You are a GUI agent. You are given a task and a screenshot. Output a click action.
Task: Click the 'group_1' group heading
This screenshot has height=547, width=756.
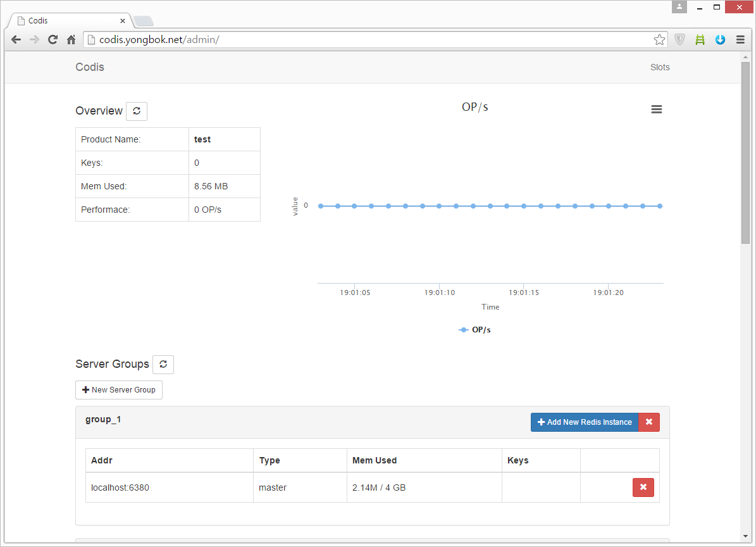(103, 420)
